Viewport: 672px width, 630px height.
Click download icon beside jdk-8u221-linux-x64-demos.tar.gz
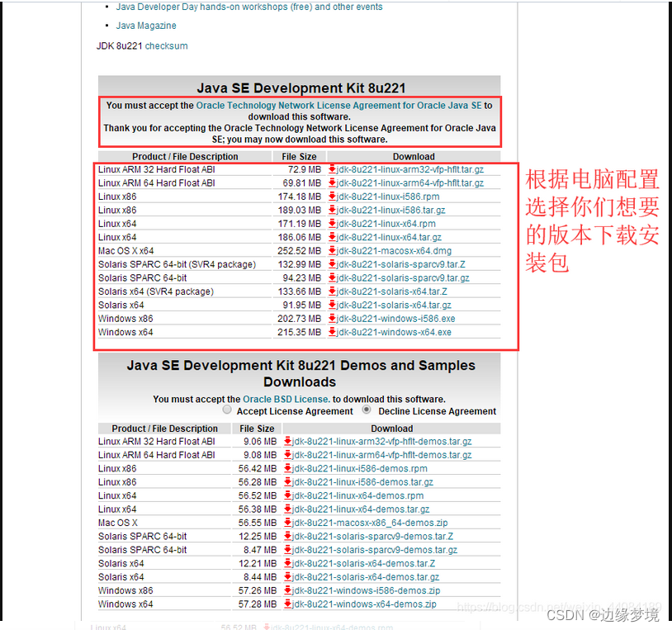[287, 509]
